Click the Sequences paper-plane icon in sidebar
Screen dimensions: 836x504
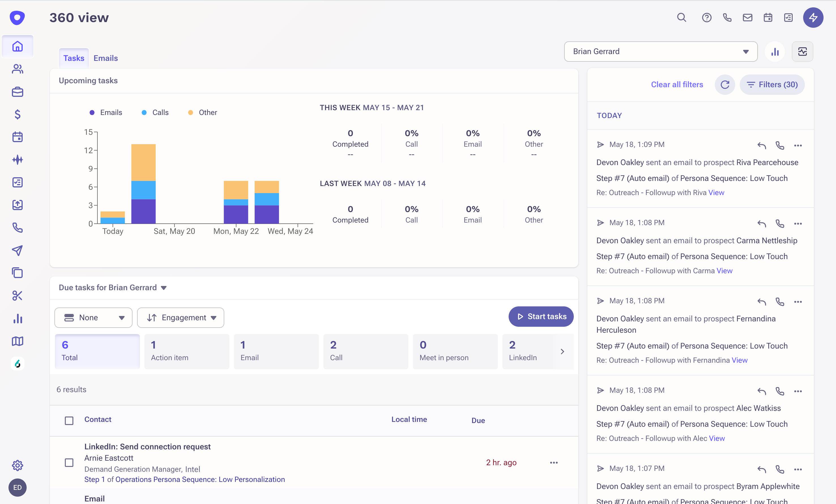[17, 250]
